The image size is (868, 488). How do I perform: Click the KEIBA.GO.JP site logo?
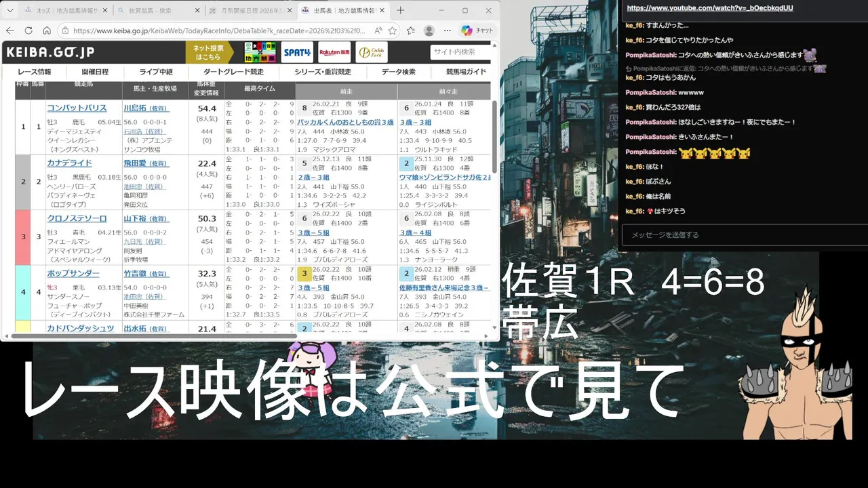click(x=50, y=52)
